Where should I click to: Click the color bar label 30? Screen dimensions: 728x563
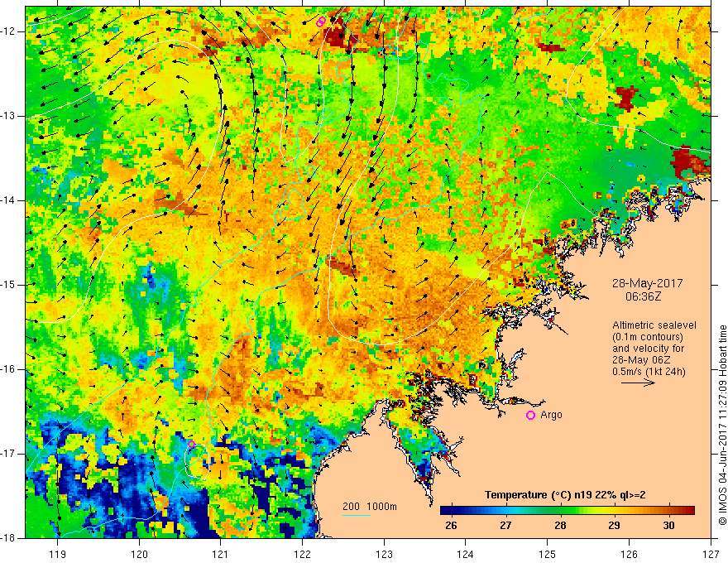(x=668, y=526)
